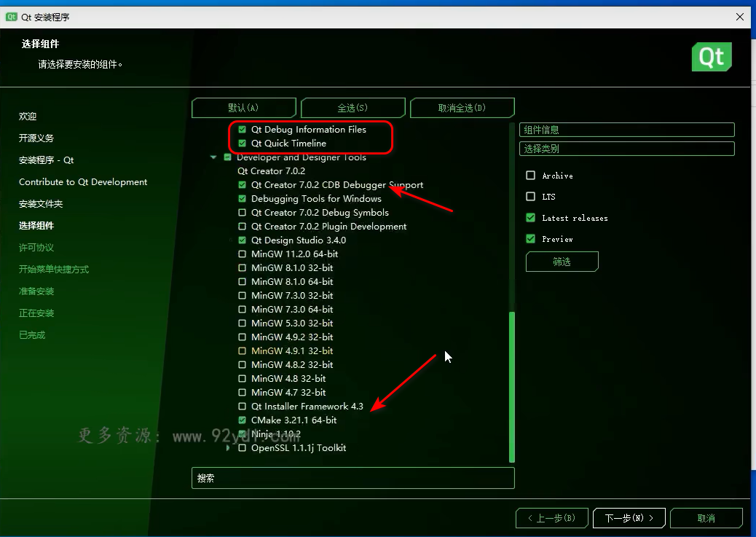Viewport: 756px width, 537px height.
Task: Check MinGW 7.3.0 64-bit
Action: tap(242, 309)
